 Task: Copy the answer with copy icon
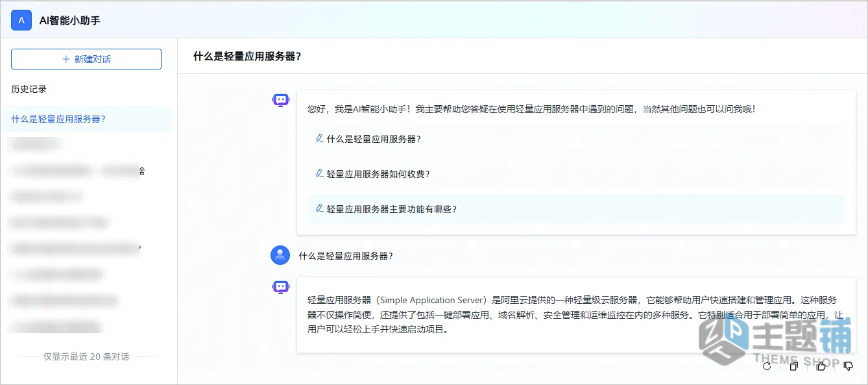[x=794, y=366]
